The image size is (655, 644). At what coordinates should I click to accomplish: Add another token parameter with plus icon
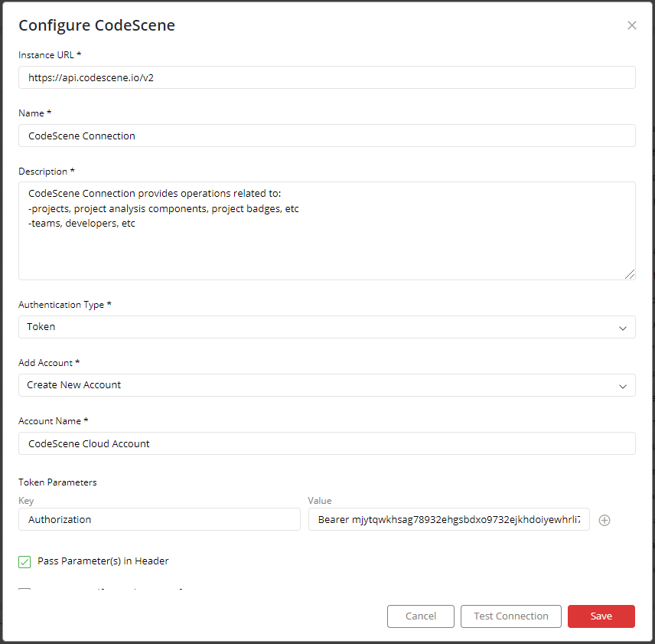604,520
